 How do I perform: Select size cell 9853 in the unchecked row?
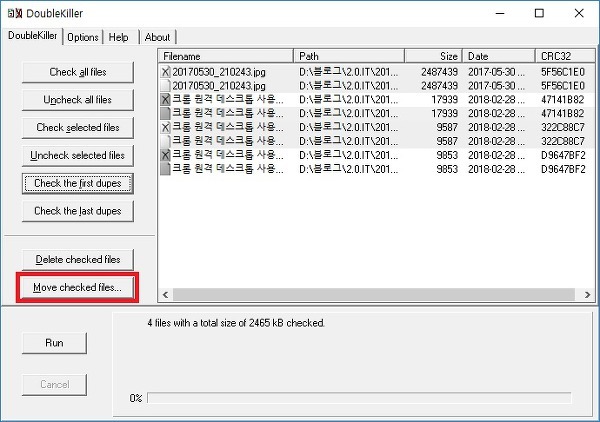447,169
